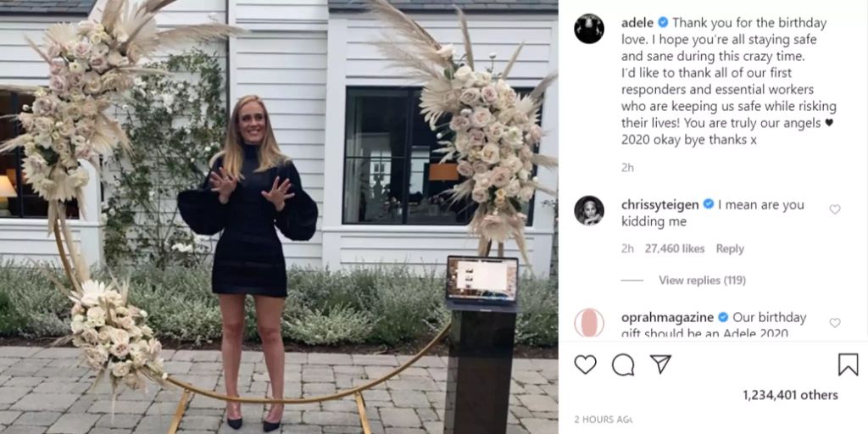Open the chrissyteigen username link

click(x=660, y=204)
